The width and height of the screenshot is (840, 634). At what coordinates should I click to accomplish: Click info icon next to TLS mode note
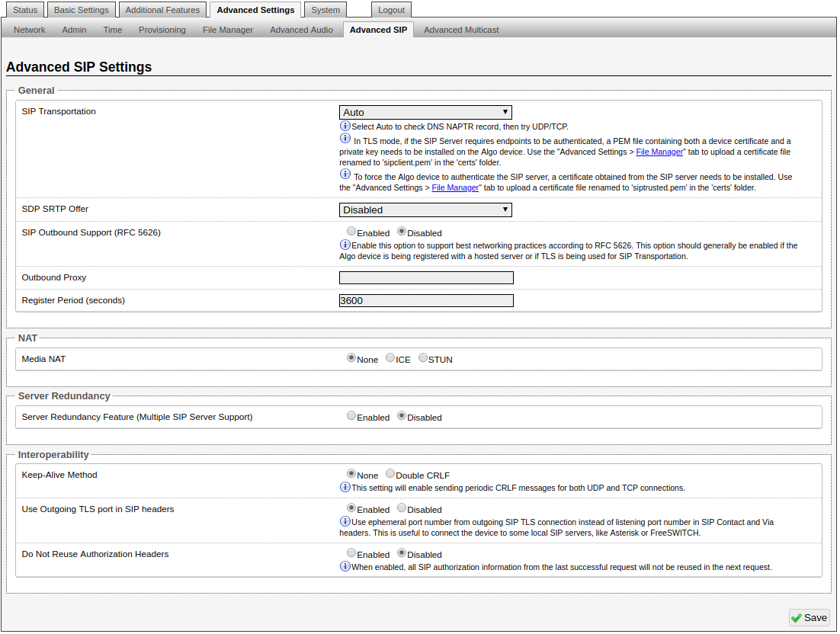coord(345,139)
